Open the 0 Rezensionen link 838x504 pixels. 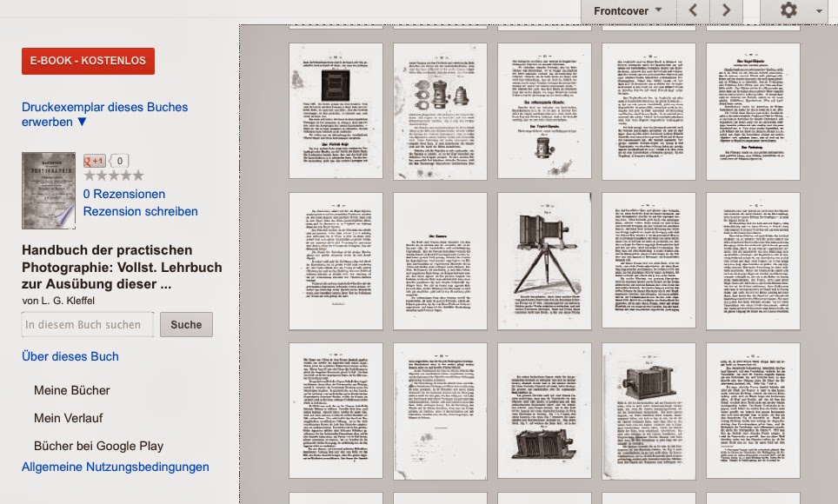pyautogui.click(x=124, y=194)
